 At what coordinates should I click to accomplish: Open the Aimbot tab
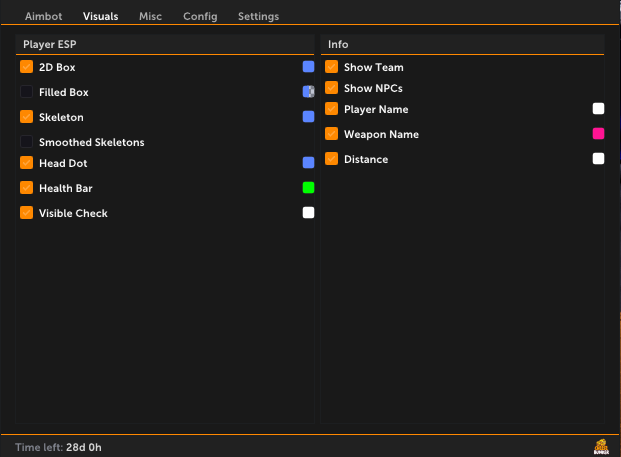click(44, 16)
